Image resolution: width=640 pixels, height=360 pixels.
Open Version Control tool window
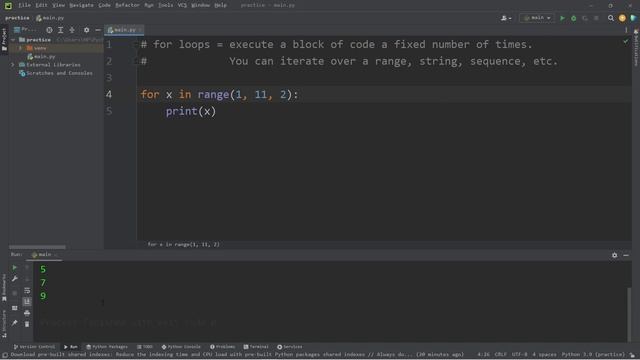34,347
